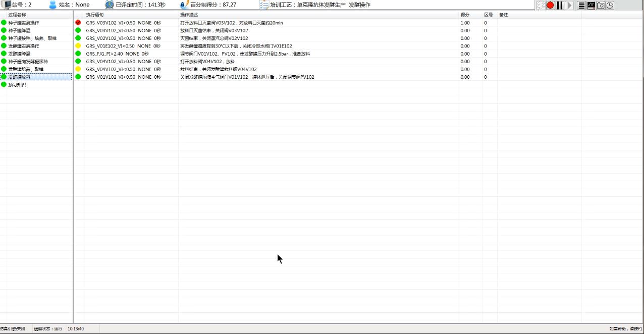644x334 pixels.
Task: Open the list view icon with horizontal lines
Action: coord(581,5)
